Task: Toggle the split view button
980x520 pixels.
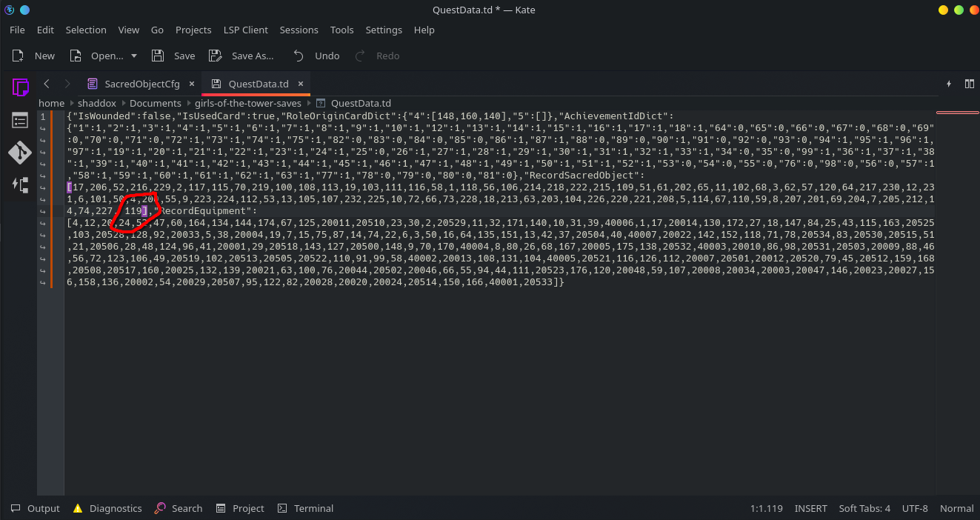Action: 969,84
